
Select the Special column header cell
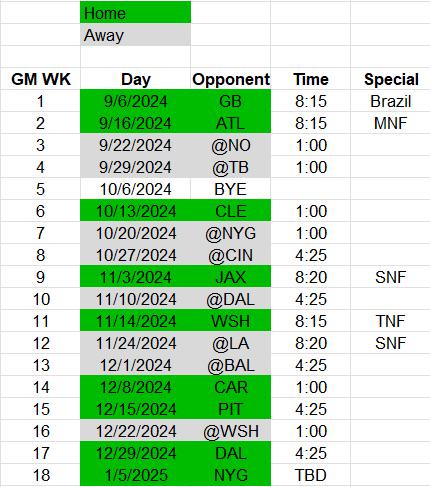(x=391, y=79)
